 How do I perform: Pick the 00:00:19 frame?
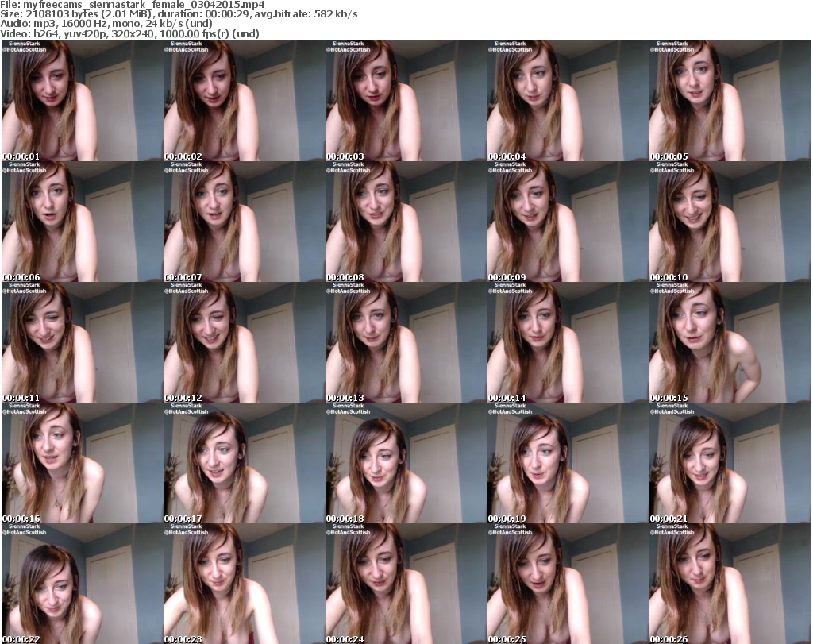click(x=568, y=463)
